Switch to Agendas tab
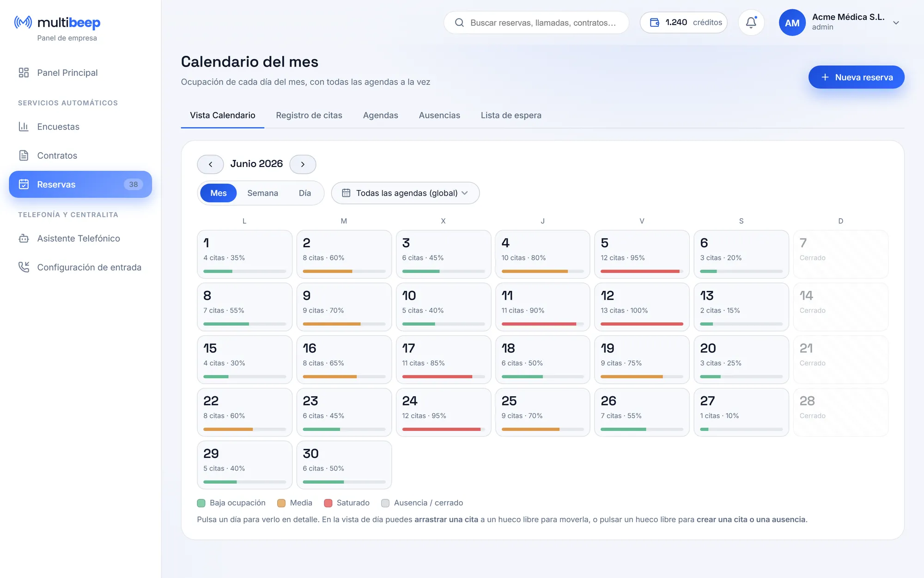The width and height of the screenshot is (924, 578). point(380,115)
